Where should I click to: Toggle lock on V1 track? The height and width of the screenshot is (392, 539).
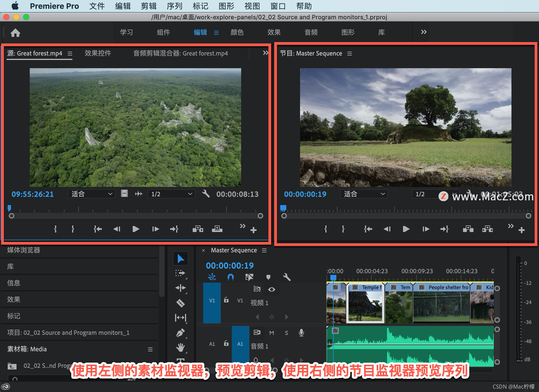226,300
